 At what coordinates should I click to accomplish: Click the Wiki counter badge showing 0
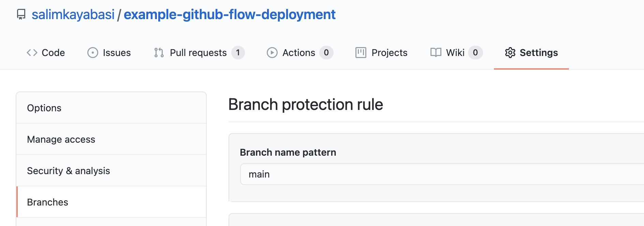pos(475,53)
